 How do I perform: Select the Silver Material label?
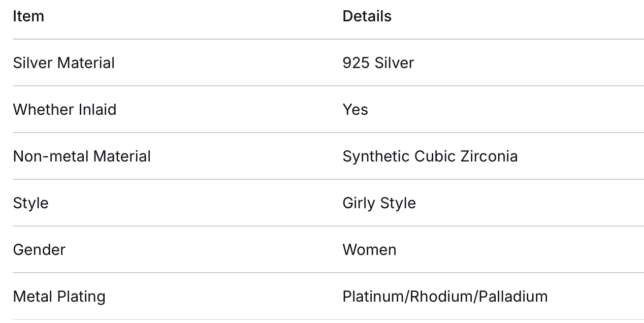pos(63,63)
